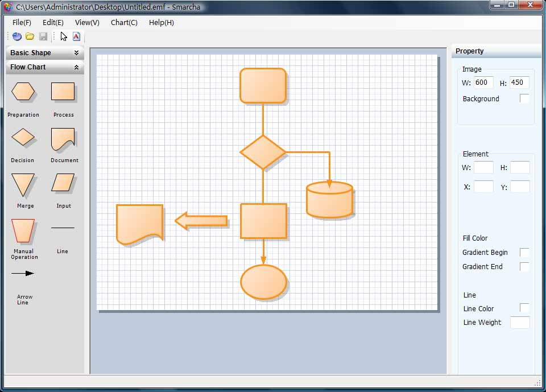
Task: Select the left-pointing block arrow on canvas
Action: pyautogui.click(x=201, y=221)
